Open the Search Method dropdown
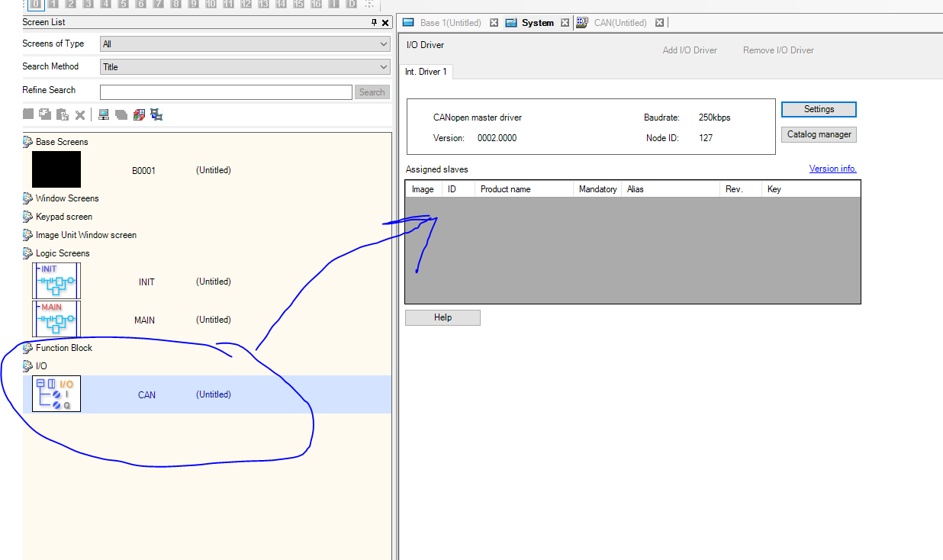943x560 pixels. [x=245, y=67]
